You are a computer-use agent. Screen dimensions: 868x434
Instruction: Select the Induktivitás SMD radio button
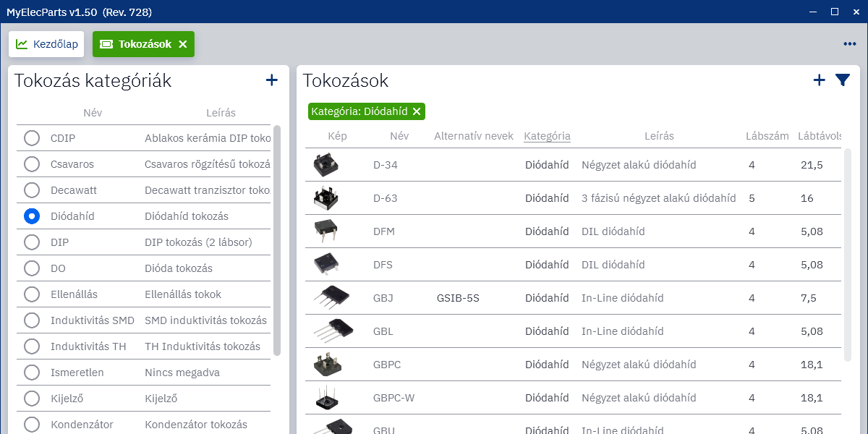tap(32, 320)
